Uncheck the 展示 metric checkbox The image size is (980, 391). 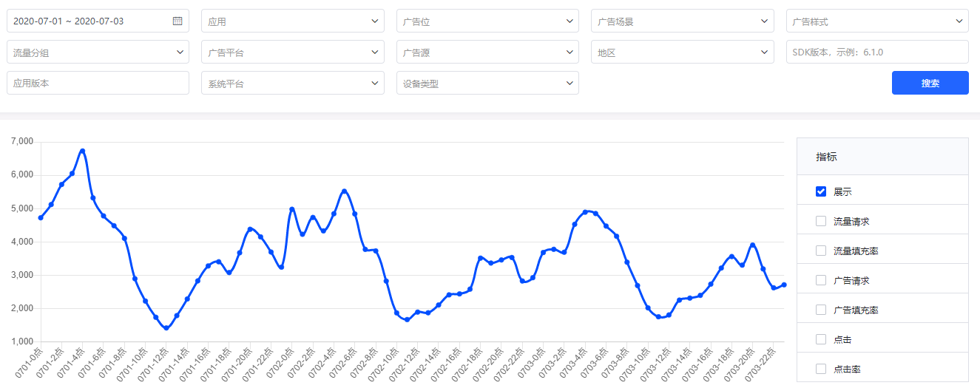pyautogui.click(x=821, y=191)
